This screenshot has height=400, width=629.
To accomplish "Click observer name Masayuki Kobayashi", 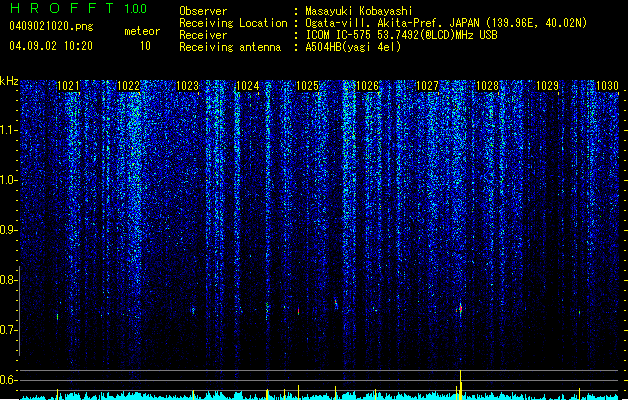I will click(x=359, y=11).
